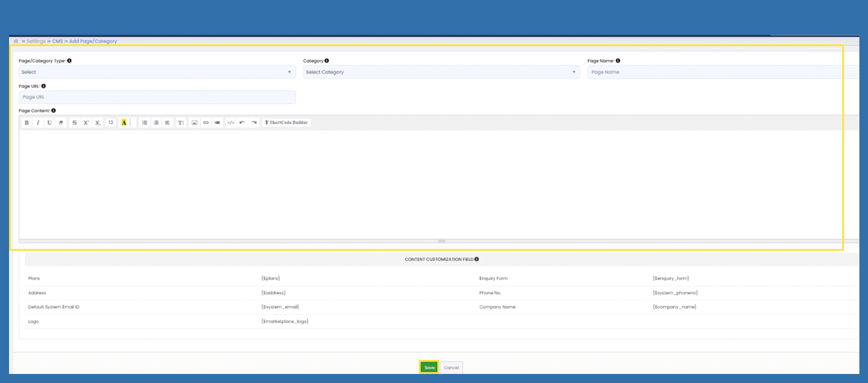The width and height of the screenshot is (868, 383).
Task: Apply strikethrough formatting
Action: [74, 123]
